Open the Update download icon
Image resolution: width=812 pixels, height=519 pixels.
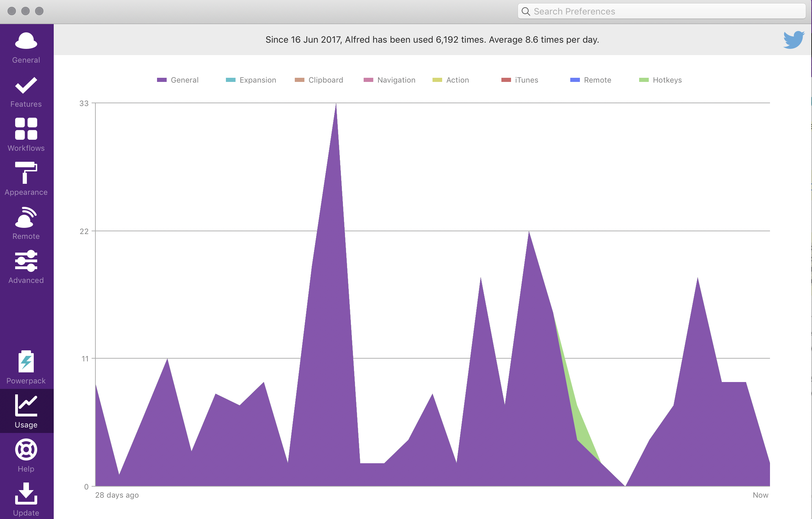click(x=26, y=494)
